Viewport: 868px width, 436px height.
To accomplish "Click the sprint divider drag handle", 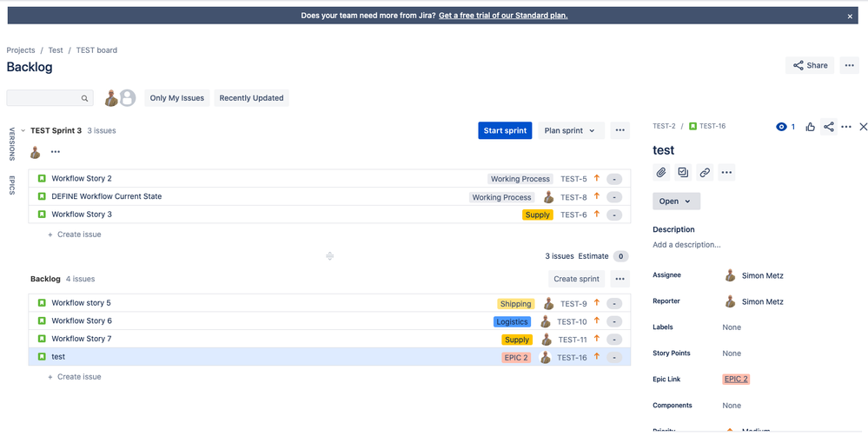I will (x=330, y=256).
